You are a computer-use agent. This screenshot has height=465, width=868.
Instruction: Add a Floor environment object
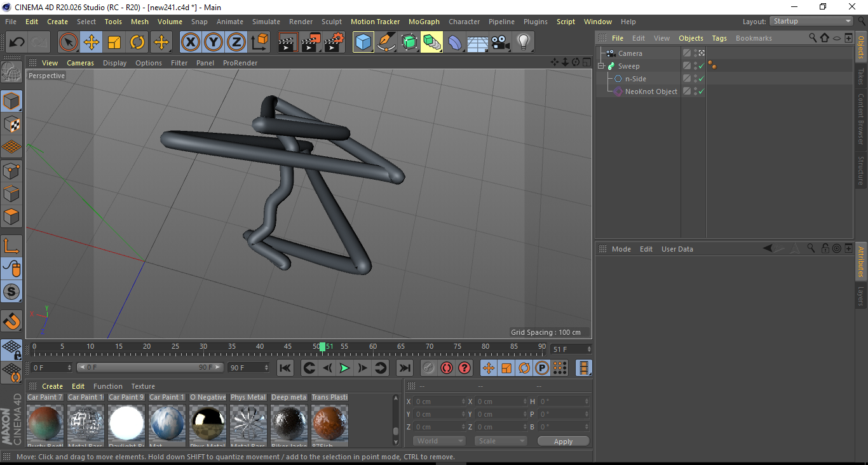point(478,43)
